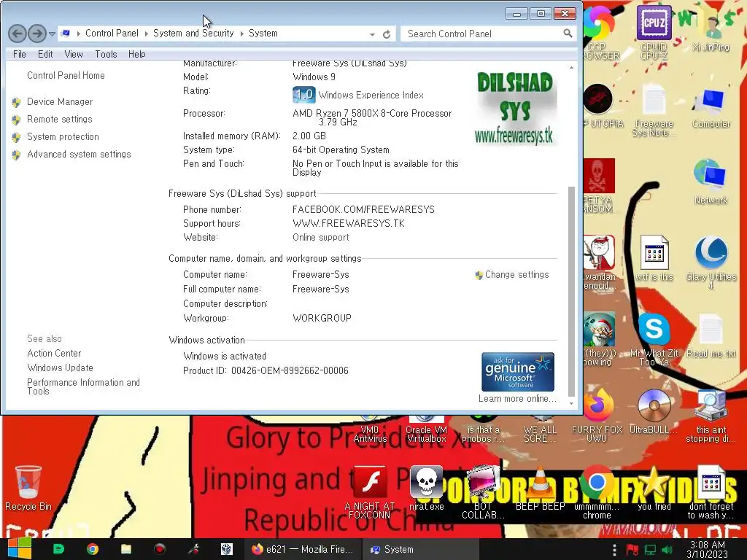Open the Tools menu
This screenshot has height=560, width=747.
pos(106,54)
